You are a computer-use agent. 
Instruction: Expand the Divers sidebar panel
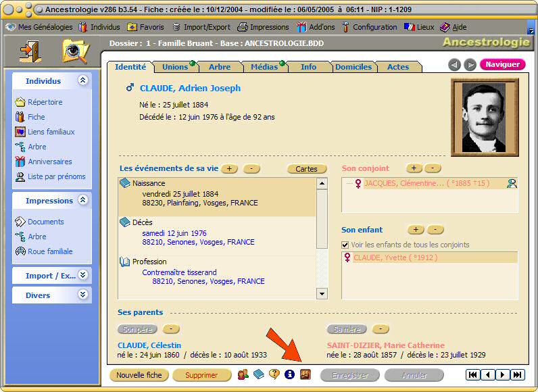click(82, 295)
